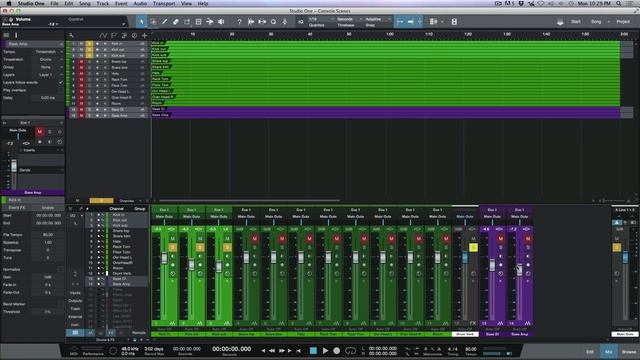
Task: Toggle the Loop button in the transport
Action: point(350,351)
